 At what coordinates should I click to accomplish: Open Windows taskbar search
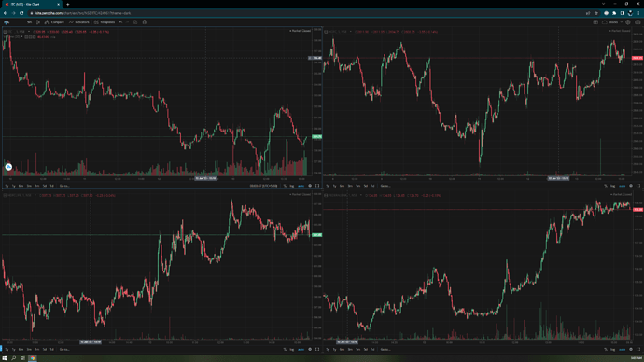[x=14, y=358]
